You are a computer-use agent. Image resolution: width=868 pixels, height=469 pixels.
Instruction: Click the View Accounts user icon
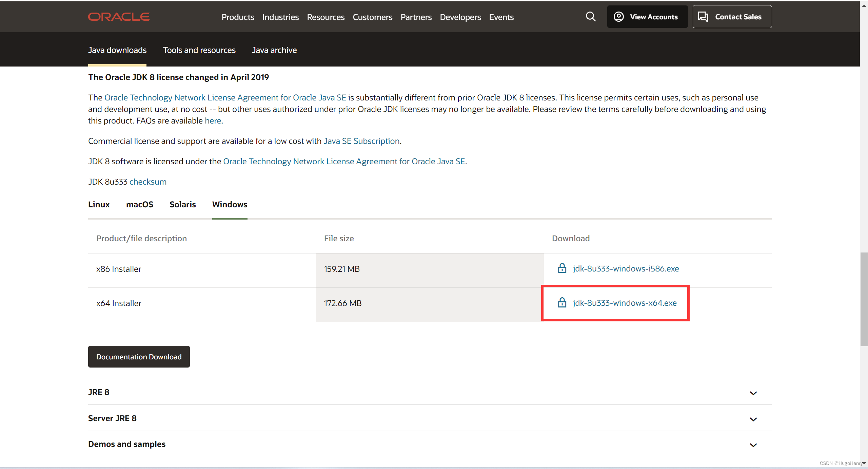click(x=618, y=17)
